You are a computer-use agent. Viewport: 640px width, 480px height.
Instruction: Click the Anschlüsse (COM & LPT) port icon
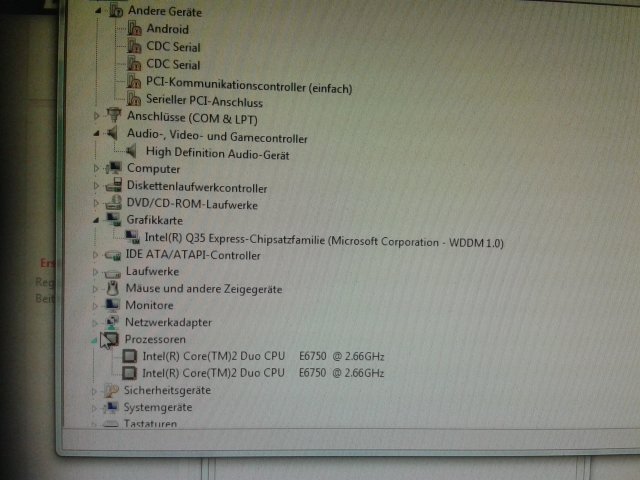pos(114,115)
